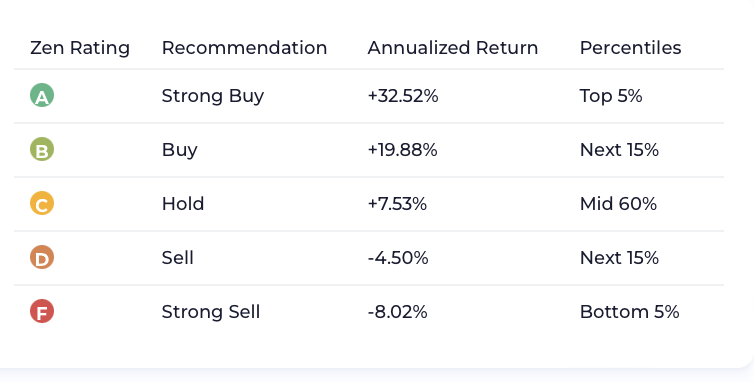Click the Mid 60% percentile cell
This screenshot has width=754, height=382.
(x=618, y=204)
